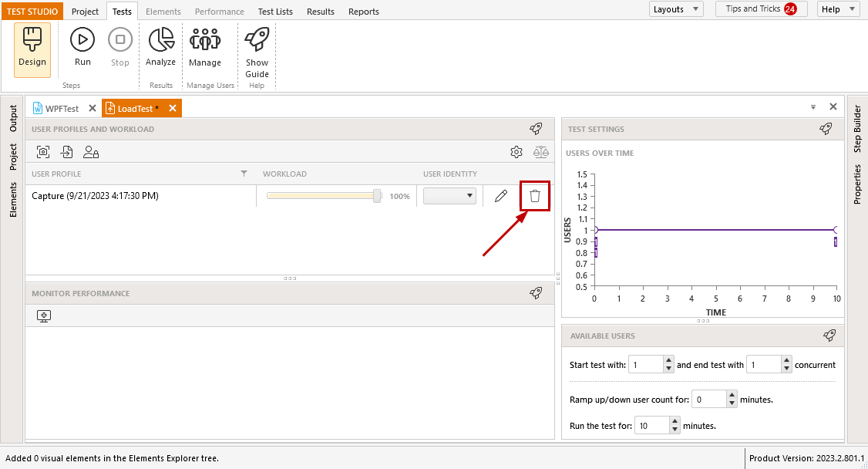Open user profiles settings gear
This screenshot has height=469, width=868.
pyautogui.click(x=516, y=152)
